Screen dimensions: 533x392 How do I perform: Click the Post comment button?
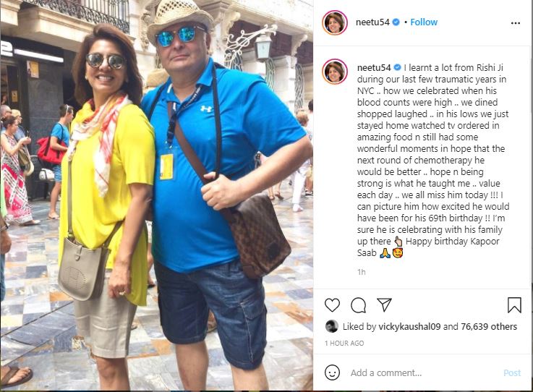tap(512, 373)
